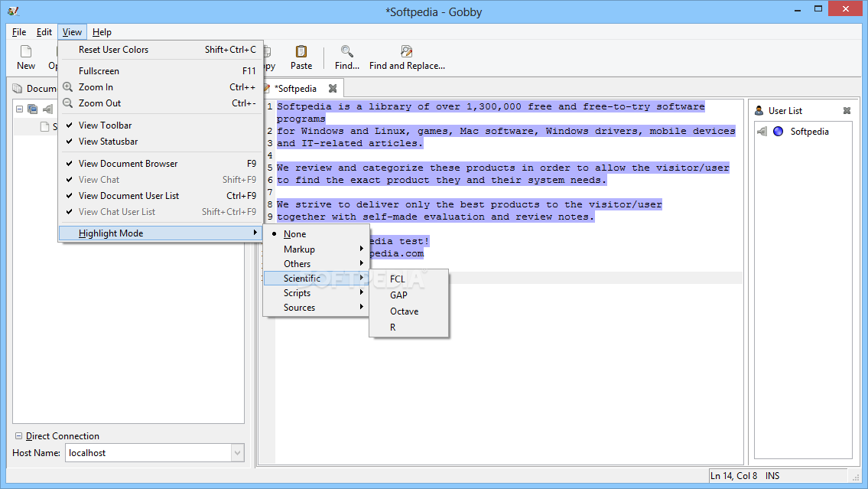The width and height of the screenshot is (868, 489).
Task: Click Zoom Out magnifier icon in View menu
Action: coord(67,103)
